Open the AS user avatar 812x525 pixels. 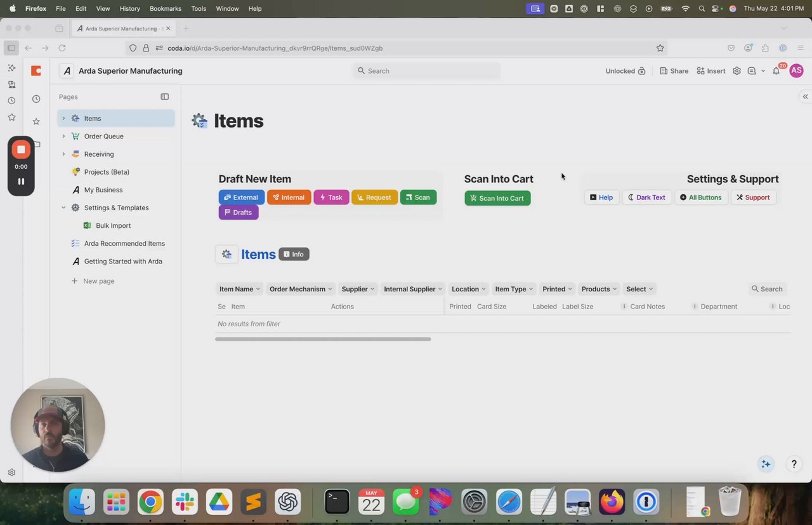(796, 70)
